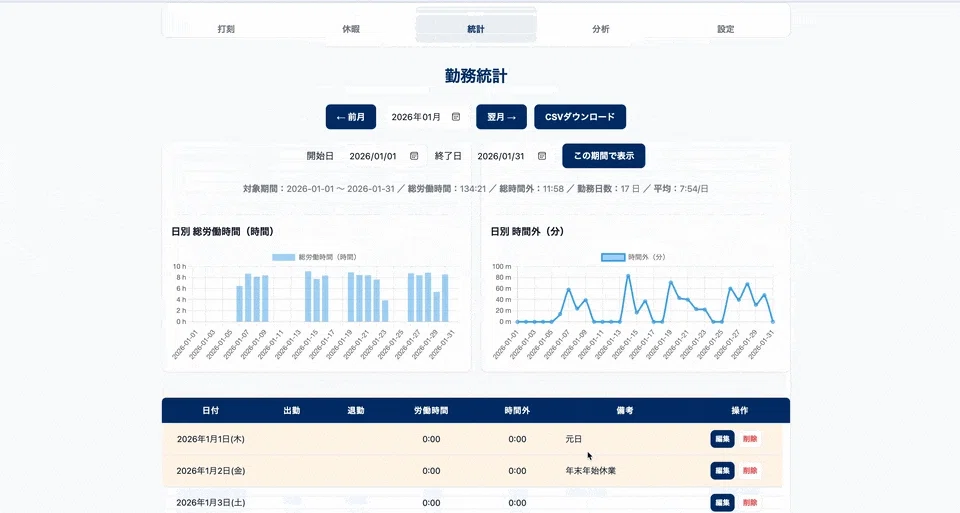This screenshot has height=513, width=960.
Task: Edit the 2026年1月1日 row
Action: [x=722, y=439]
